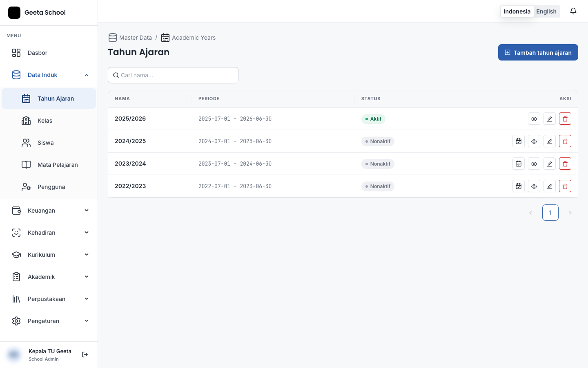
Task: Open the Kelas page
Action: click(49, 121)
